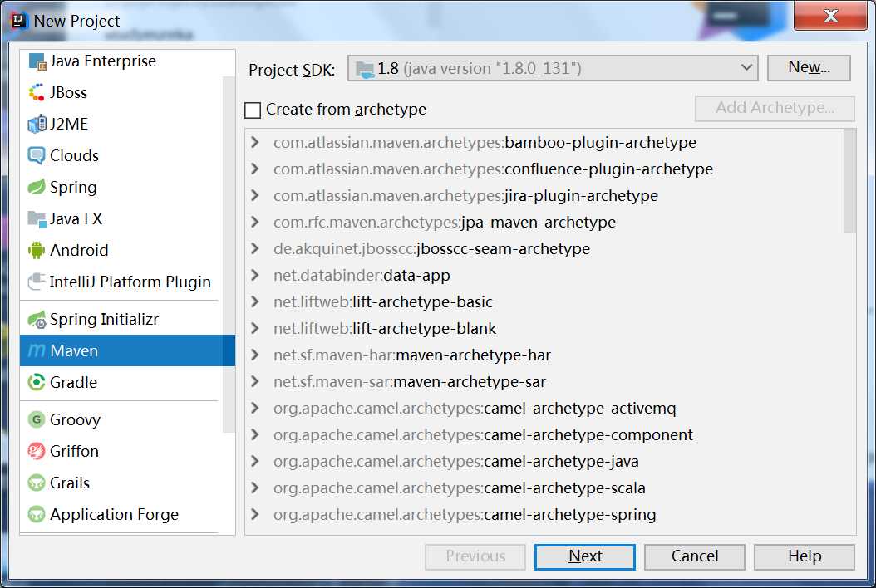Click the project type list scrollbar

point(229,254)
